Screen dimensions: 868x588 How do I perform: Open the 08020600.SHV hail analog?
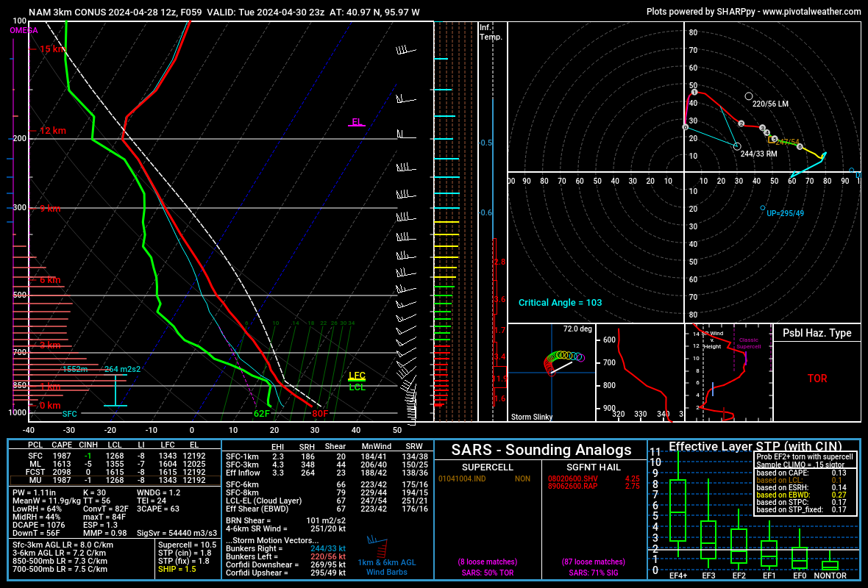click(572, 478)
